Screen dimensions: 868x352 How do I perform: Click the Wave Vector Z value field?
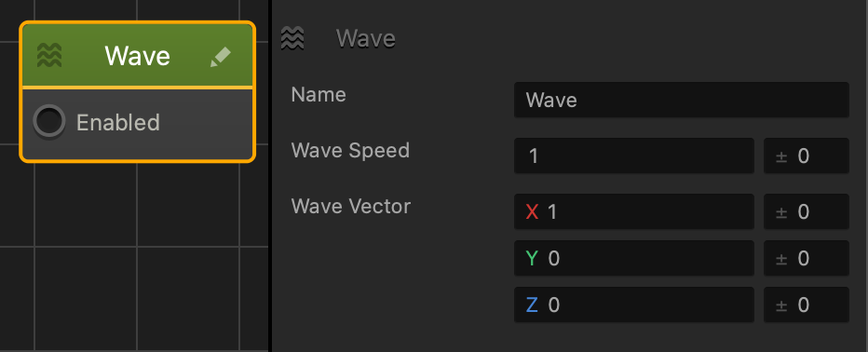pos(634,305)
